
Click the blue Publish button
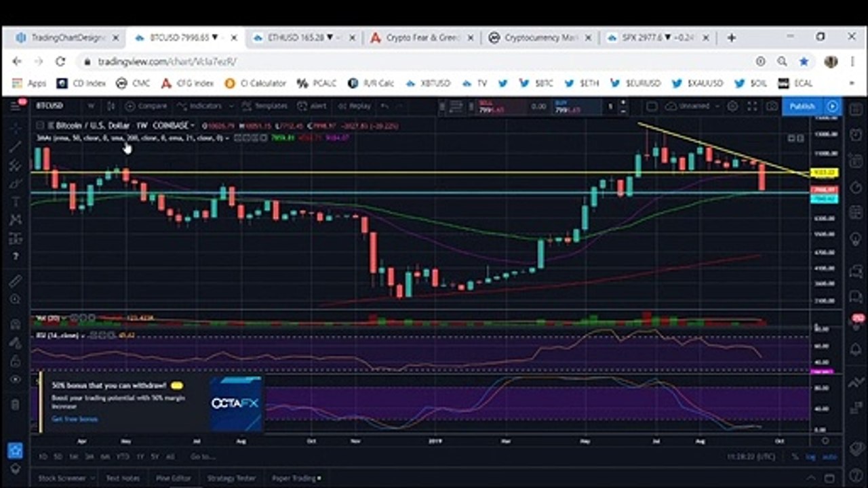pos(802,106)
